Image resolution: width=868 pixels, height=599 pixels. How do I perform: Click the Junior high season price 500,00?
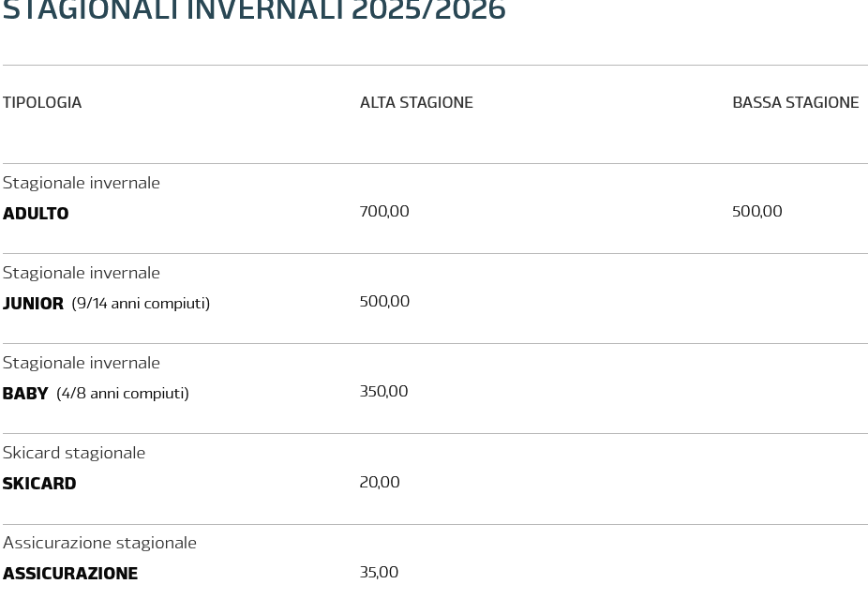pyautogui.click(x=384, y=302)
